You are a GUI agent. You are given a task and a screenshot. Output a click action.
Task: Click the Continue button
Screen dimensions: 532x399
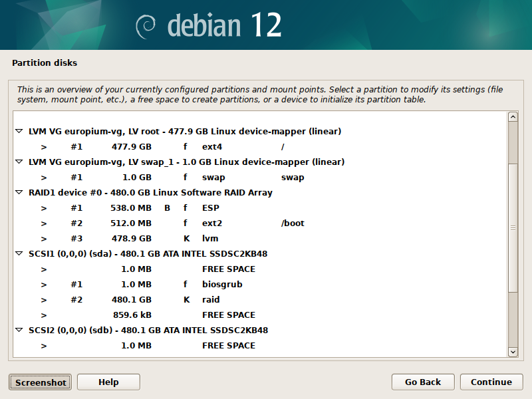click(491, 382)
